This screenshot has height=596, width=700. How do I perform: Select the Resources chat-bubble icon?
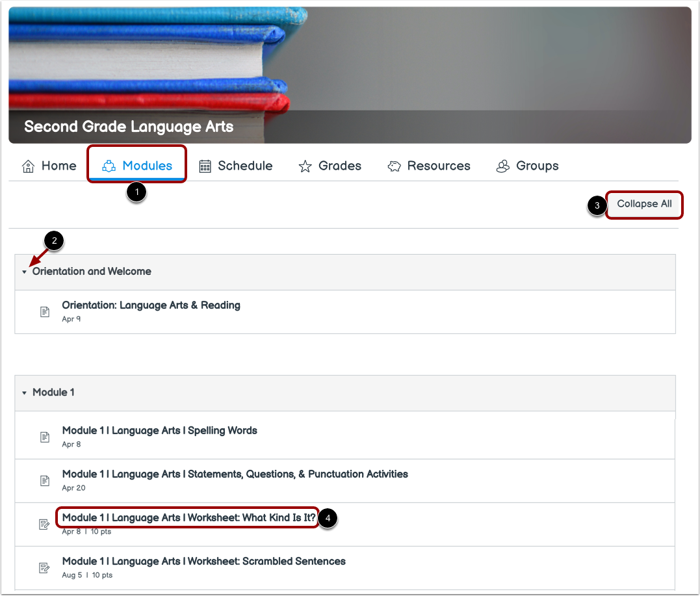tap(394, 166)
